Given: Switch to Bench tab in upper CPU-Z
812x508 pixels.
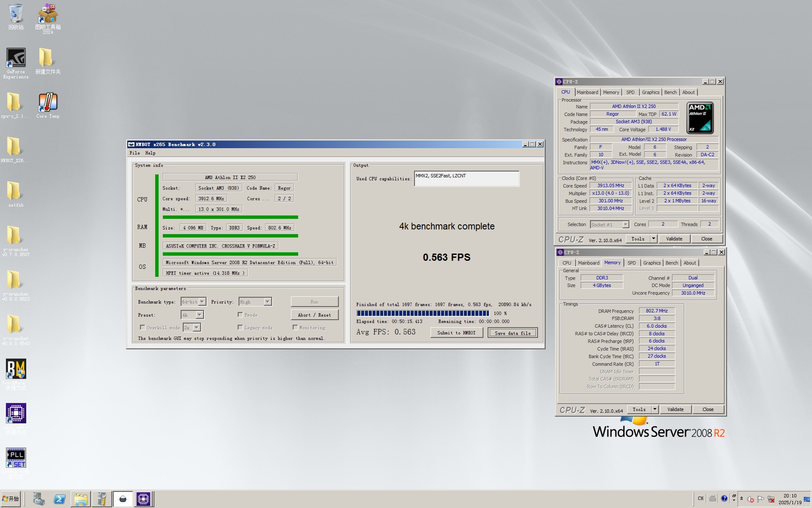Looking at the screenshot, I should click(x=670, y=92).
